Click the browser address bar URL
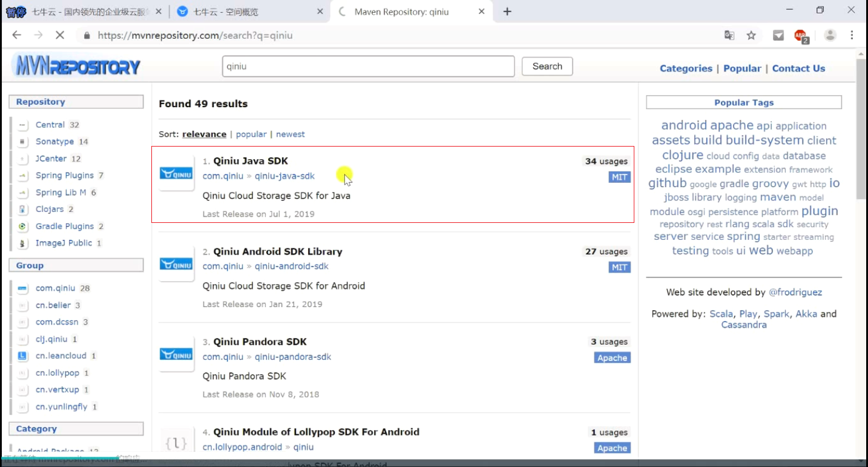Image resolution: width=868 pixels, height=467 pixels. click(195, 35)
